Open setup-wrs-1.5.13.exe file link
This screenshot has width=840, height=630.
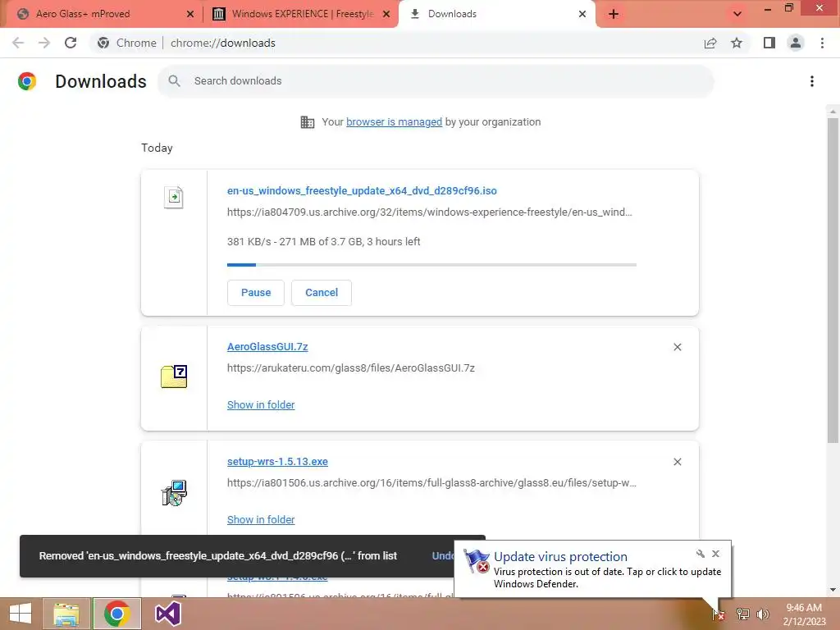coord(277,461)
